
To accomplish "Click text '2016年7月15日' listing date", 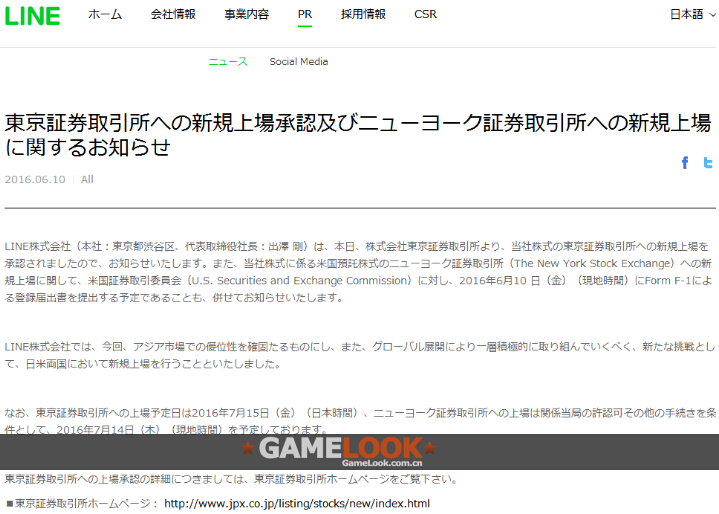I will point(230,413).
